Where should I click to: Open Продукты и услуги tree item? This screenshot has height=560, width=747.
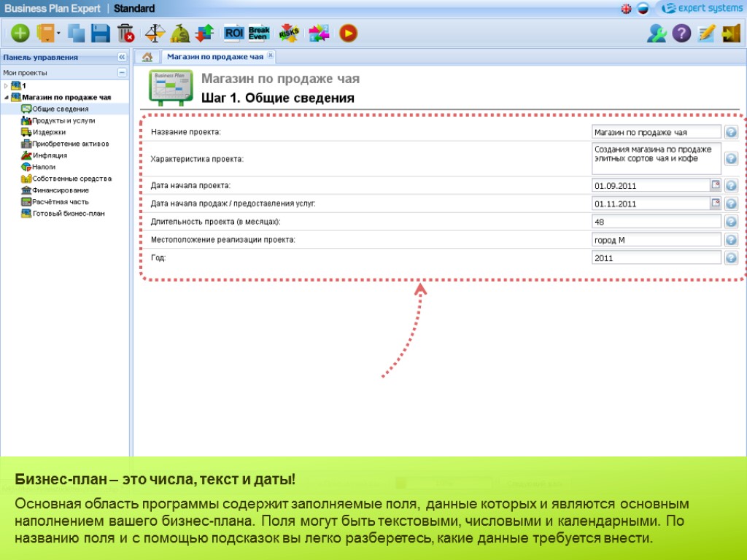click(x=58, y=120)
